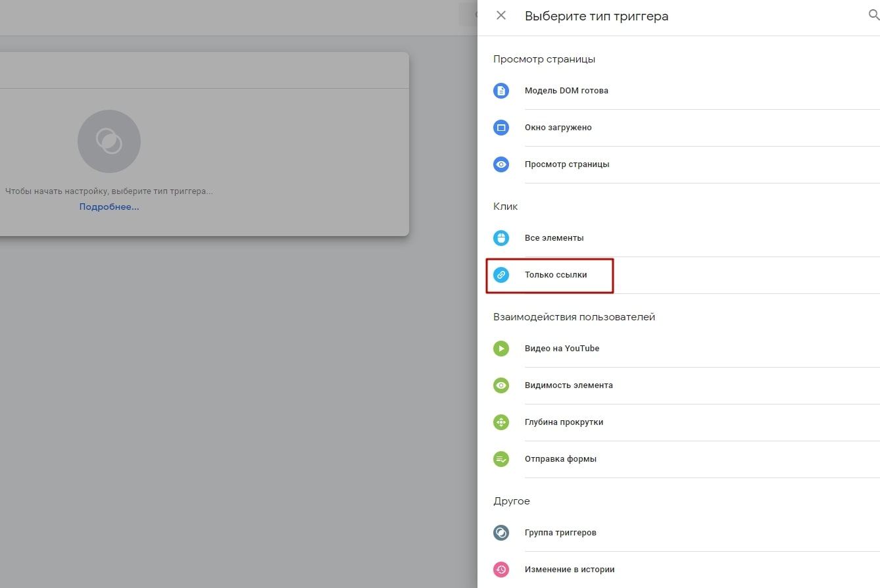Choose 'Окно загружено' as trigger type
This screenshot has height=588, width=880.
[558, 128]
